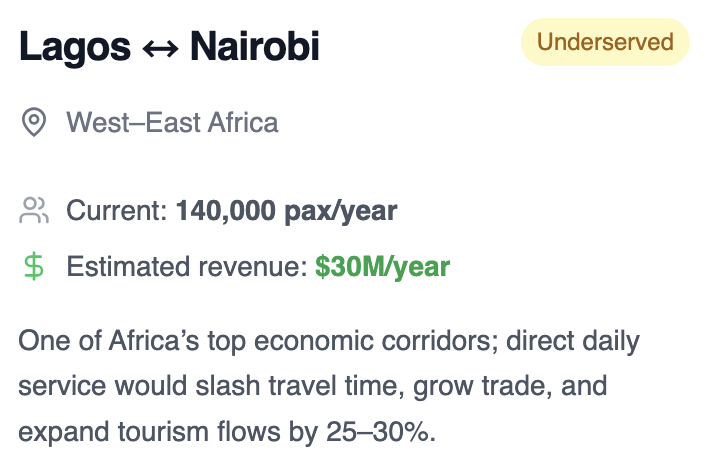Click the bidirectional arrow between cities
Screen dimensions: 708x454
click(x=160, y=47)
